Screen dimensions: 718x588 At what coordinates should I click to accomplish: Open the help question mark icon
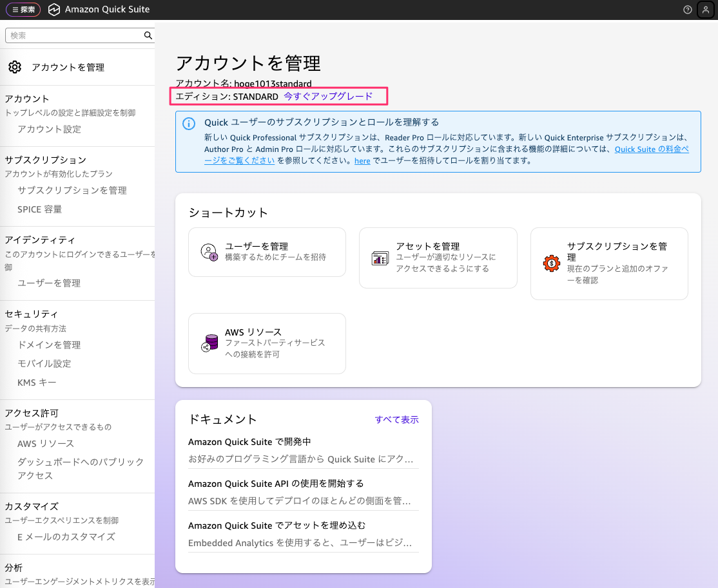[x=688, y=10]
